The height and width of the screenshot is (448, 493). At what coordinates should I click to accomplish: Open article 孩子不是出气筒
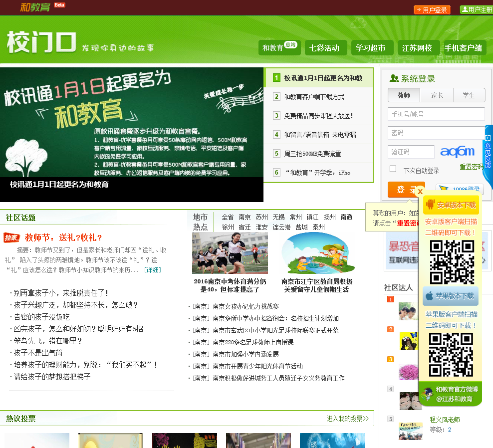[38, 353]
